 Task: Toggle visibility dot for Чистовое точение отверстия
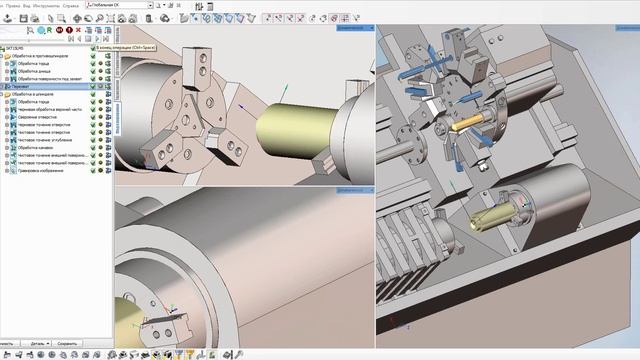click(x=100, y=133)
